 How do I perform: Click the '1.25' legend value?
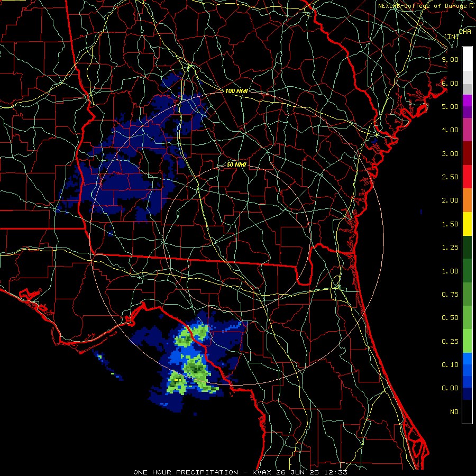pyautogui.click(x=450, y=248)
